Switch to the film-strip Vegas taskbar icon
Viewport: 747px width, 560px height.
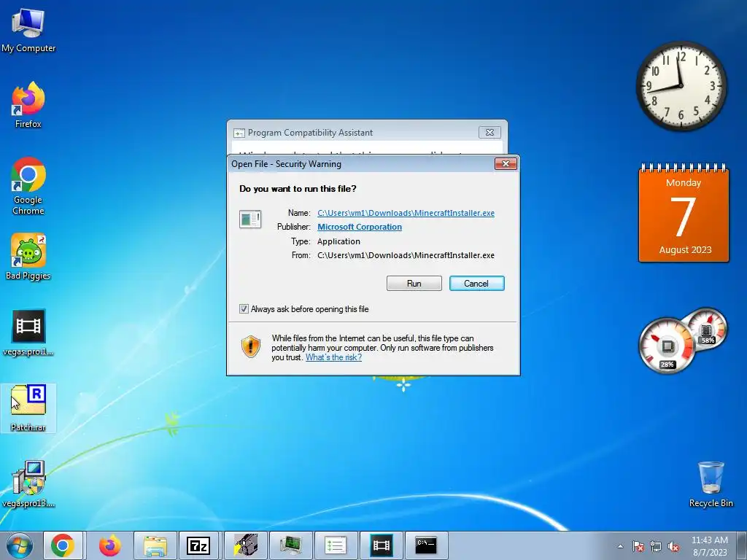(x=381, y=545)
